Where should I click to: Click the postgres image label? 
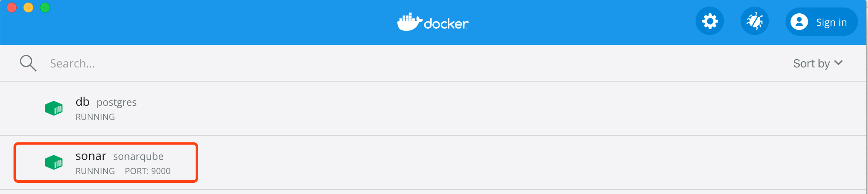tap(117, 102)
